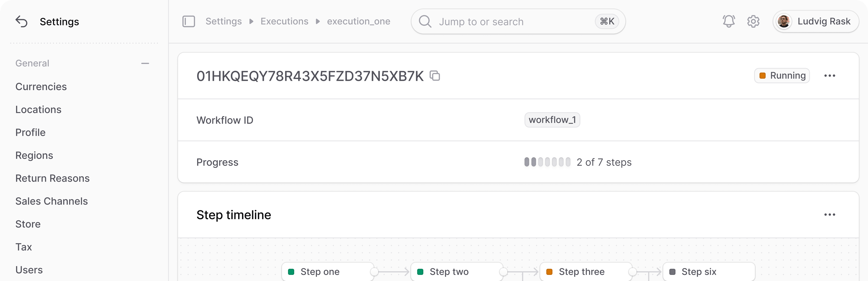Go to the Executions breadcrumb
The image size is (868, 281).
tap(284, 21)
